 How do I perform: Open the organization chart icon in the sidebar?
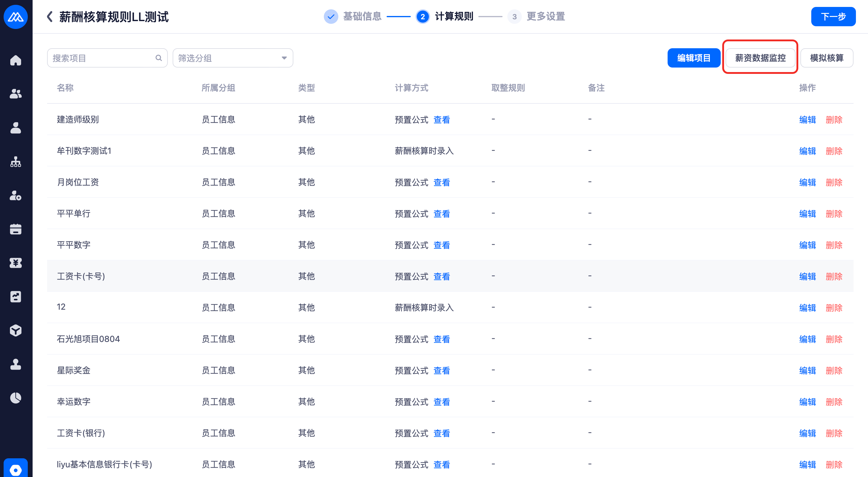[x=15, y=162]
